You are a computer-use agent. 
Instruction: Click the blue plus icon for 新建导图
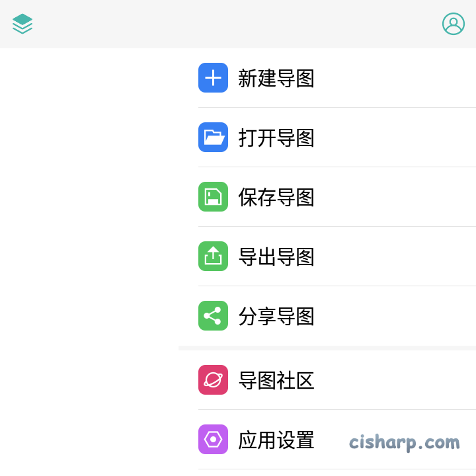(213, 78)
